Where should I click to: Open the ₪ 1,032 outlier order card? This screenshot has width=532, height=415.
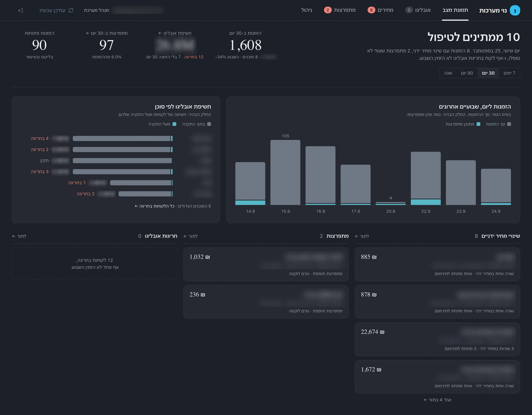266,264
